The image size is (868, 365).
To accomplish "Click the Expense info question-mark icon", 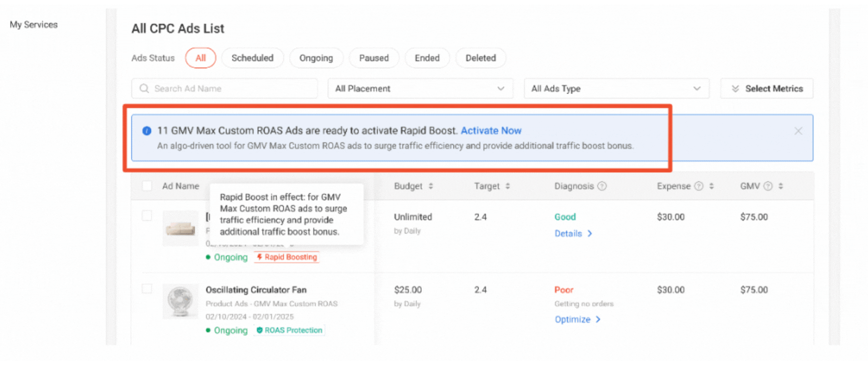I will point(698,186).
